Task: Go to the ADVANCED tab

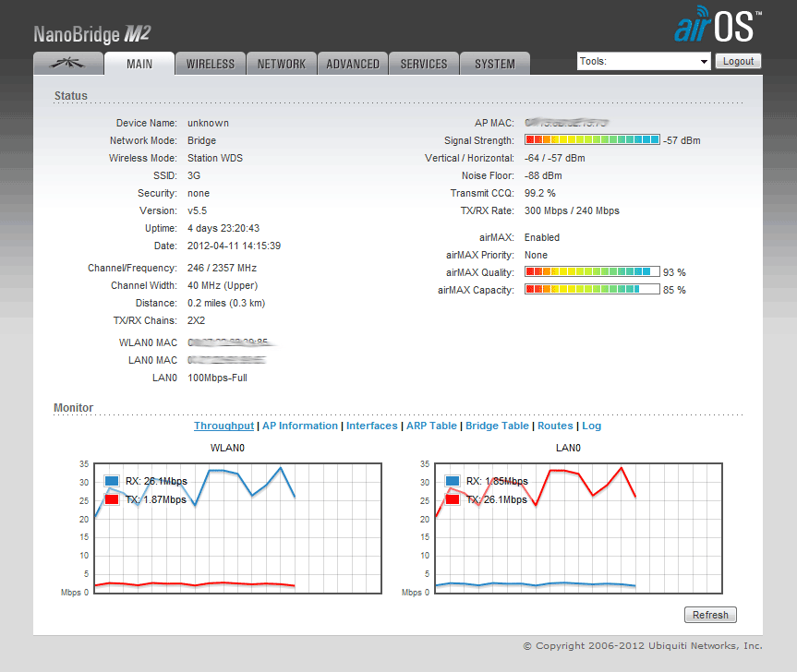Action: point(353,64)
